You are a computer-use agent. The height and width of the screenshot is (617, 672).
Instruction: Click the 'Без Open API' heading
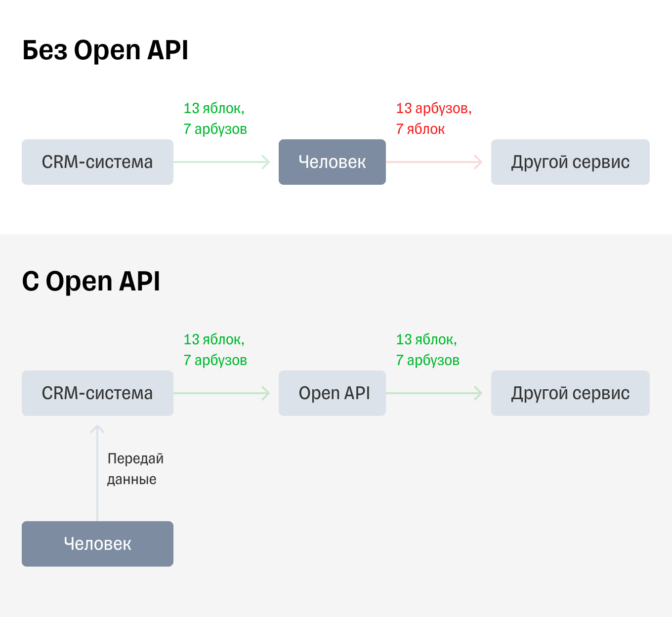click(x=105, y=50)
